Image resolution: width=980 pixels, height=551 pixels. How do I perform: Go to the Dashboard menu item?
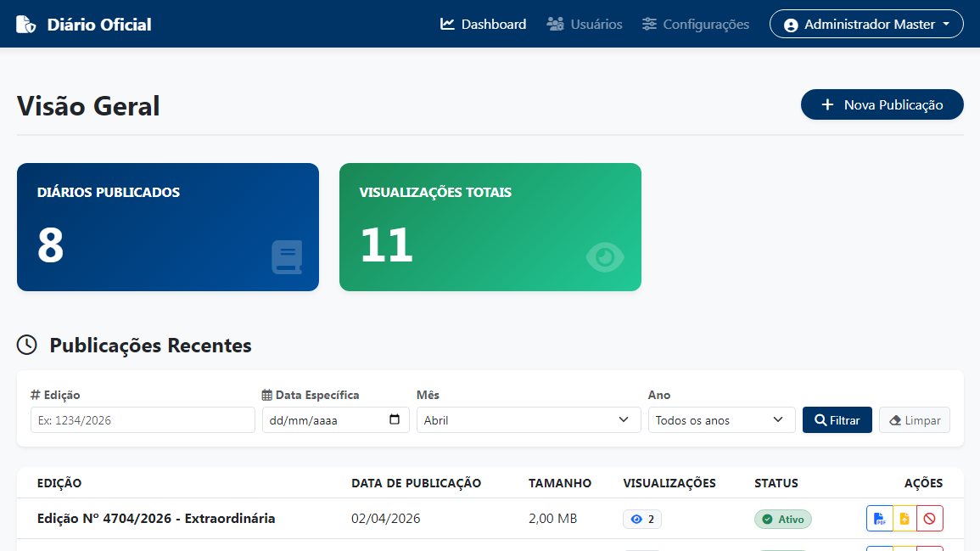[x=483, y=25]
